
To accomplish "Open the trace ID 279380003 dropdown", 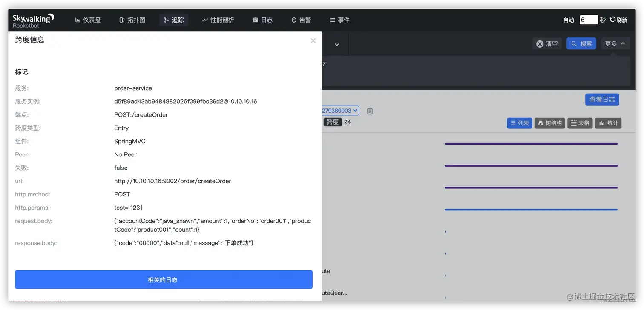I will coord(340,111).
